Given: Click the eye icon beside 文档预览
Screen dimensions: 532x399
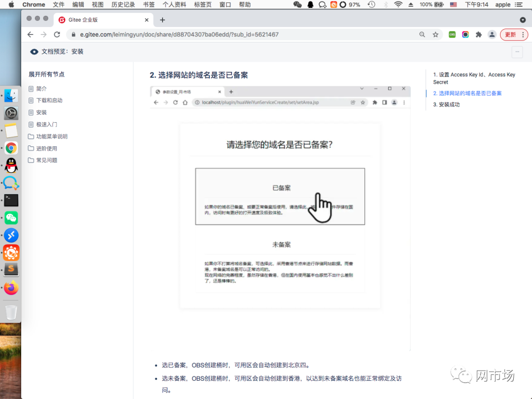Looking at the screenshot, I should [x=34, y=52].
